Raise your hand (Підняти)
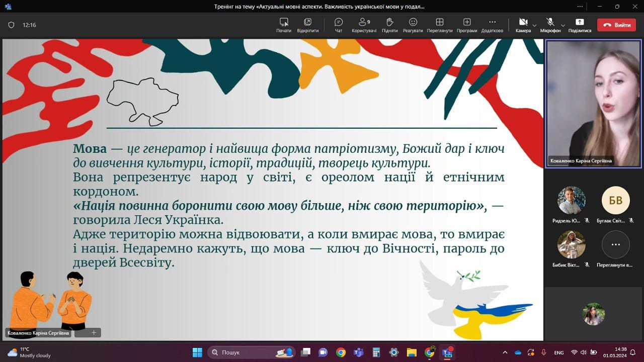Viewport: 644px width, 362px height. (x=389, y=25)
